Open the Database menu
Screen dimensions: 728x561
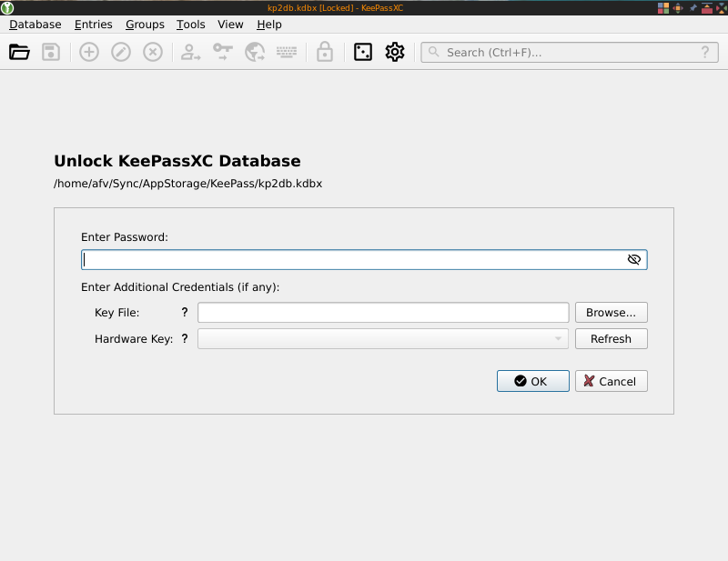tap(35, 25)
